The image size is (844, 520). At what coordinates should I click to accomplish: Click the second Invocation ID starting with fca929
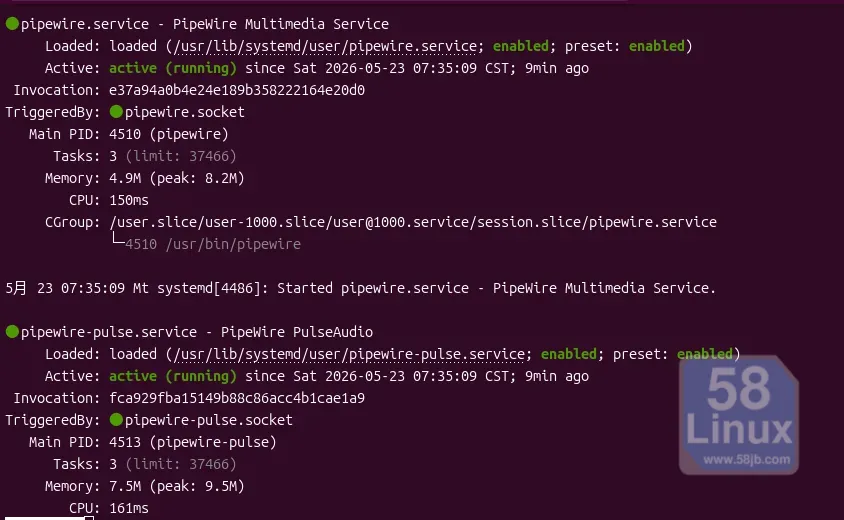237,398
